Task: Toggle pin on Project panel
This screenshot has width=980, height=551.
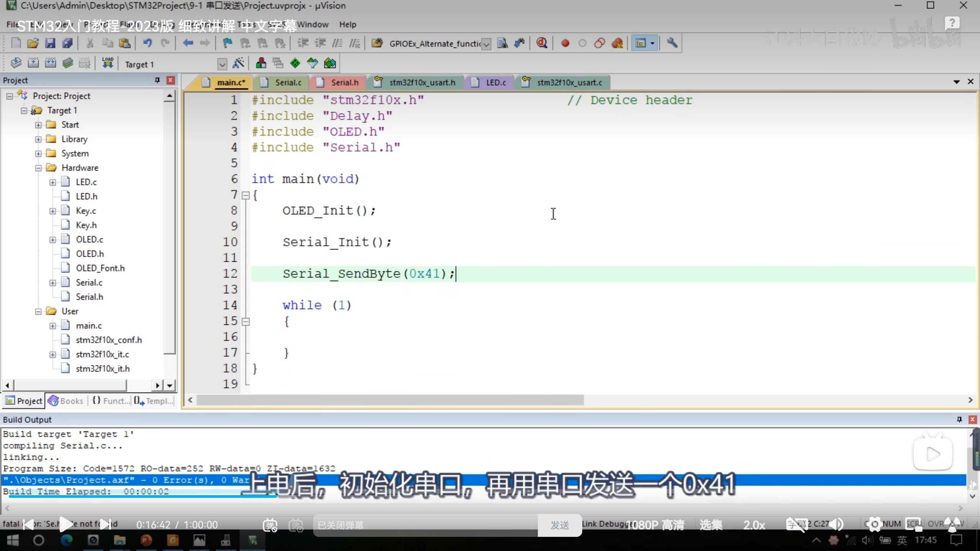Action: pos(157,80)
